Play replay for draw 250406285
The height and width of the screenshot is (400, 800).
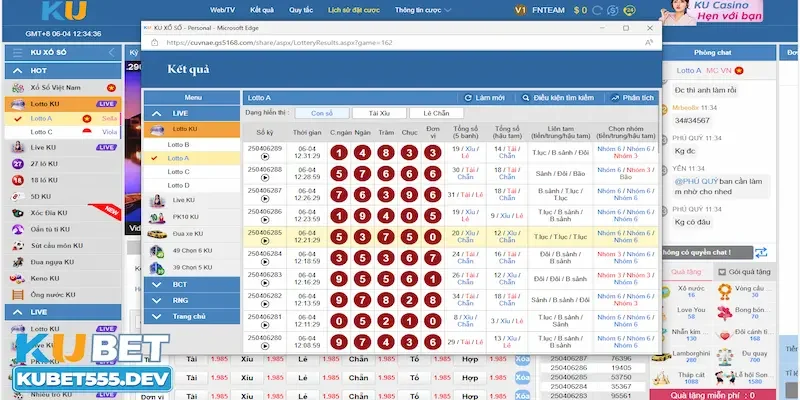(x=264, y=241)
